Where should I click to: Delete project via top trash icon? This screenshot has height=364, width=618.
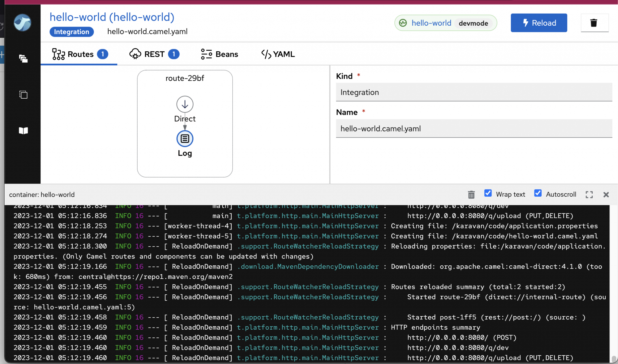pyautogui.click(x=594, y=23)
